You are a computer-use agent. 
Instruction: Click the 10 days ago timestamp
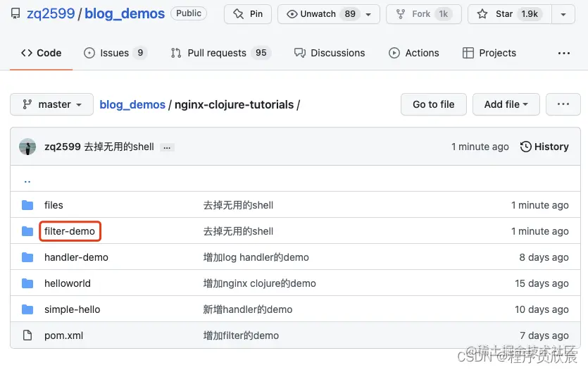point(542,309)
